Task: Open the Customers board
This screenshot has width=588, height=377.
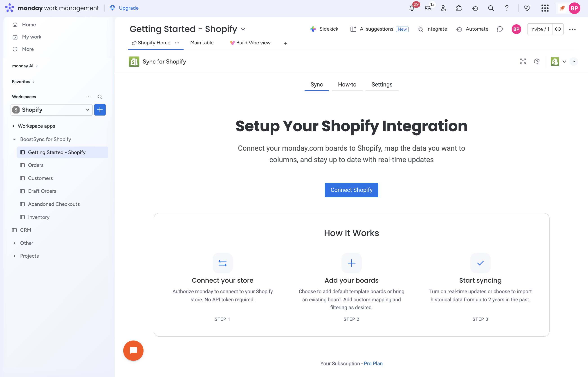Action: (40, 178)
